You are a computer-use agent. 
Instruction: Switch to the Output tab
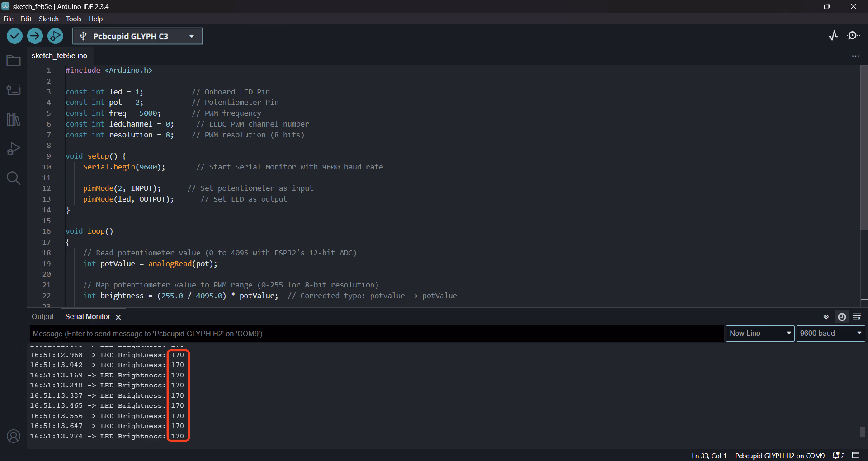click(42, 317)
